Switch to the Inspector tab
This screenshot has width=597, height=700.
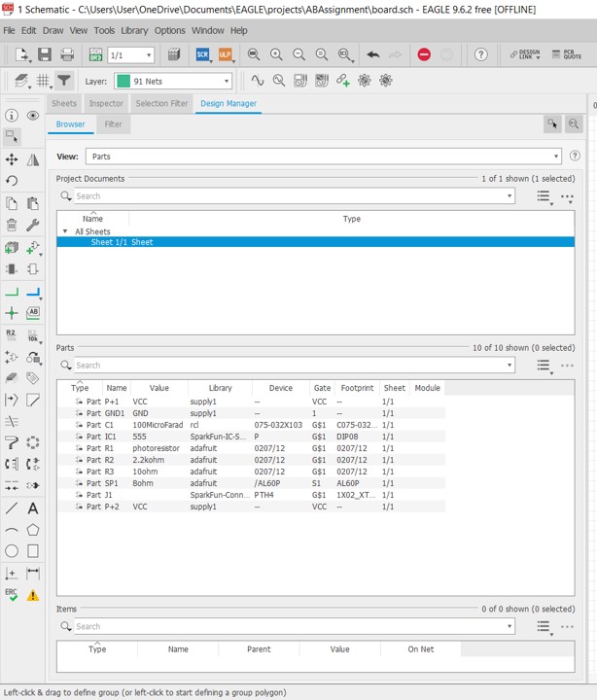pyautogui.click(x=106, y=103)
